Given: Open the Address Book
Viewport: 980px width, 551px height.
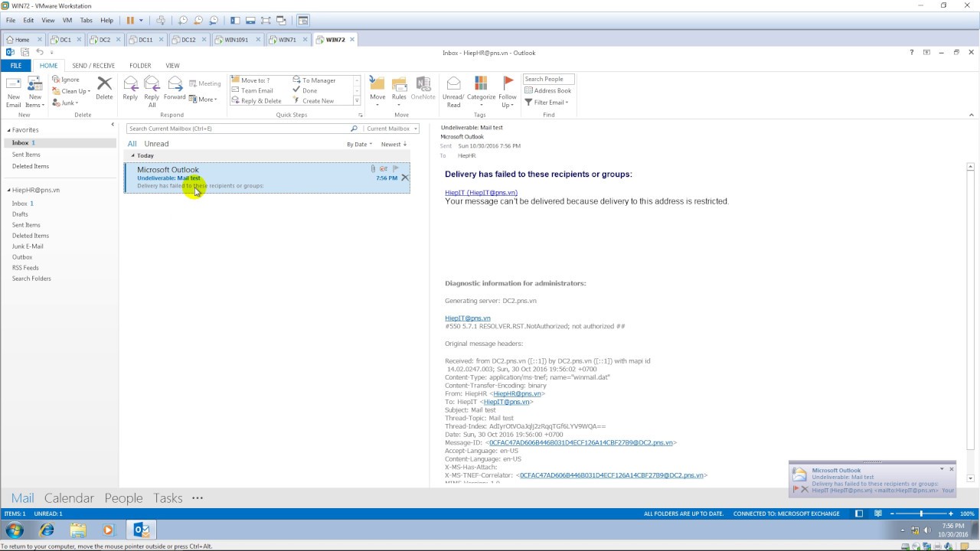Looking at the screenshot, I should 548,90.
